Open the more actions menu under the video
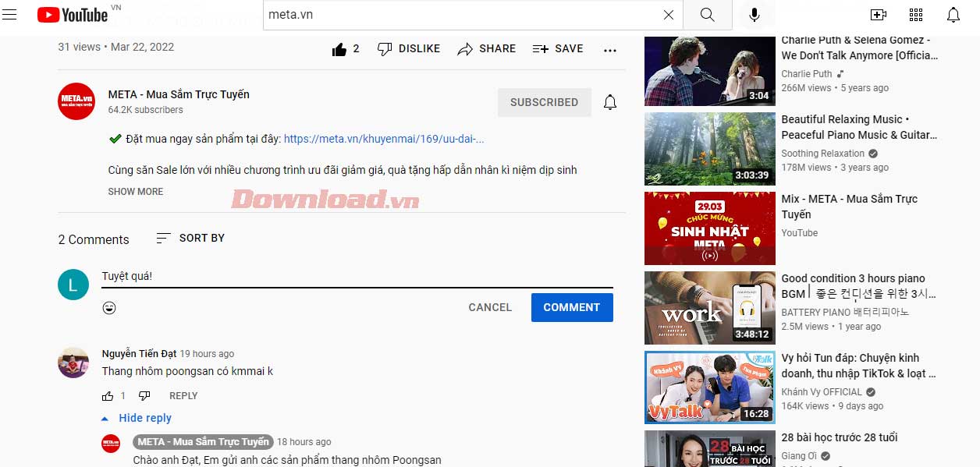 click(609, 50)
